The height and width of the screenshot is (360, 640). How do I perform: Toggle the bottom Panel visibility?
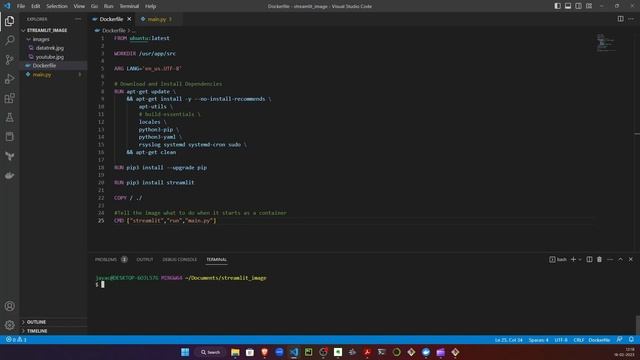click(x=568, y=6)
